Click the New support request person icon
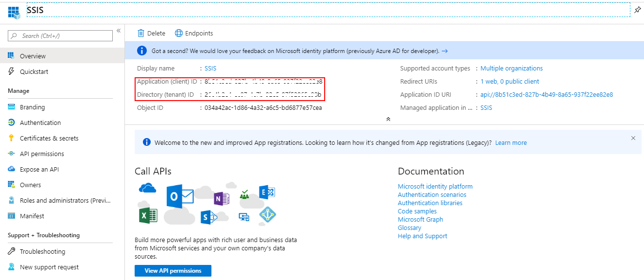 pyautogui.click(x=11, y=267)
